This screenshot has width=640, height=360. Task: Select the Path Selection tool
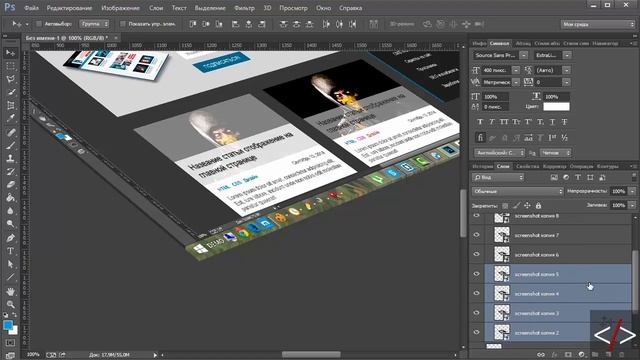click(11, 264)
